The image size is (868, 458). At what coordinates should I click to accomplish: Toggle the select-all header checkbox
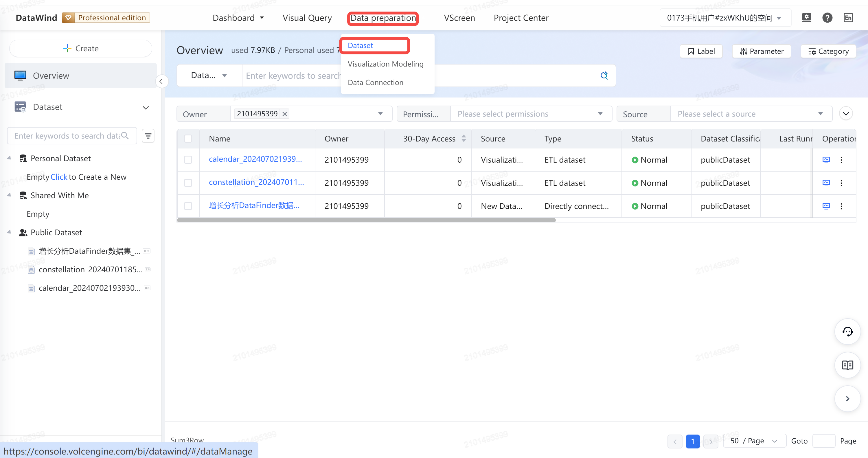click(188, 139)
